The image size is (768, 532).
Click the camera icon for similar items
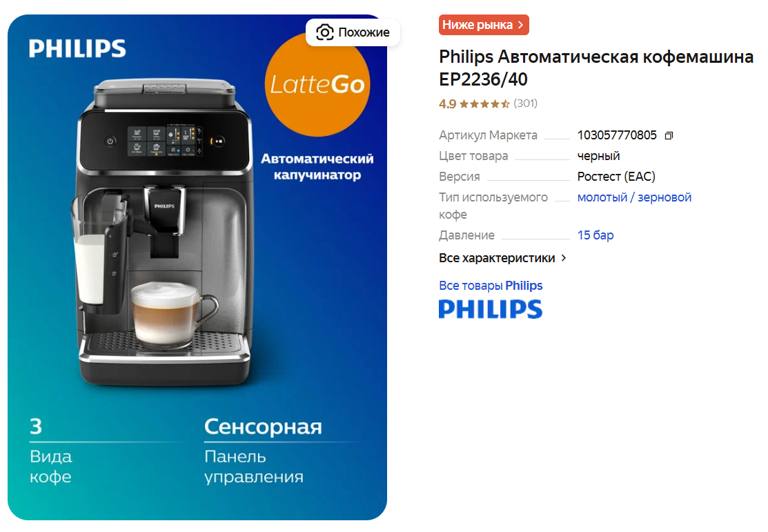click(325, 32)
